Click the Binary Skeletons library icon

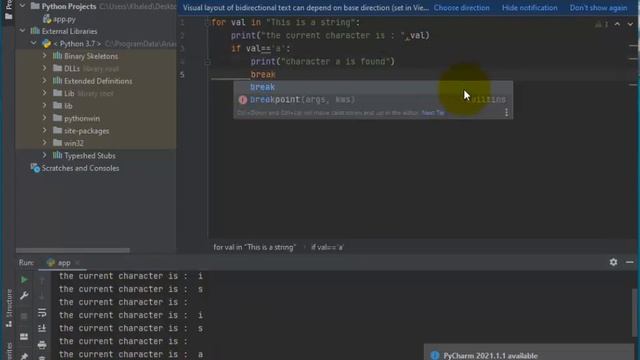(58, 56)
